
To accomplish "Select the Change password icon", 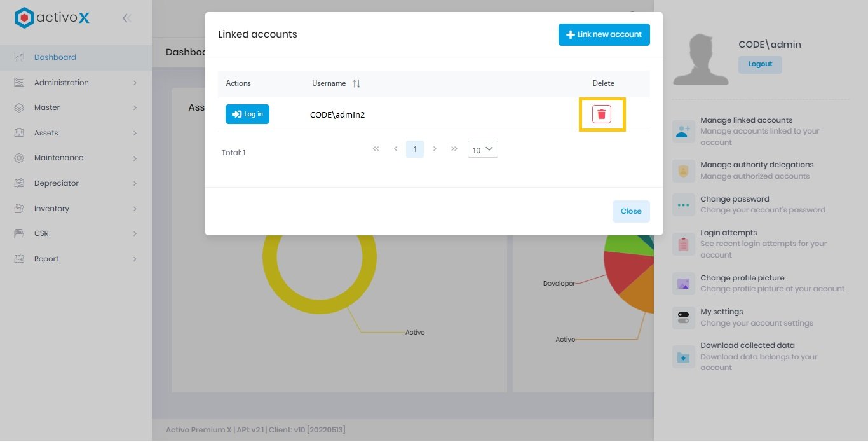I will (683, 204).
